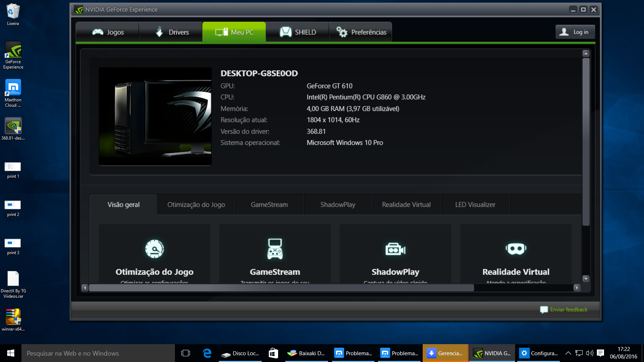Click the Realidade Virtual card title
644x362 pixels.
516,272
